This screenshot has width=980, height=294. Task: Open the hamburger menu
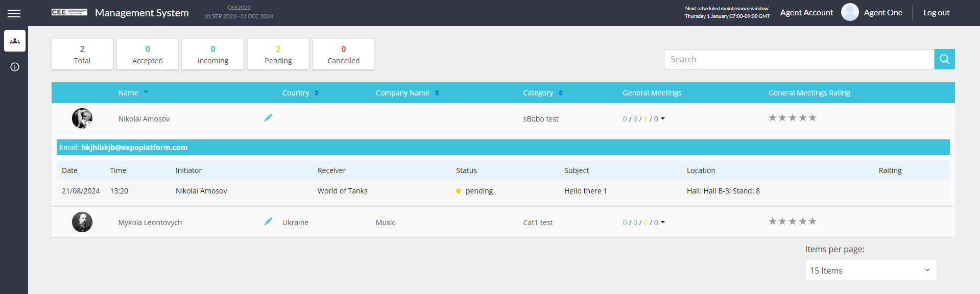pyautogui.click(x=14, y=14)
